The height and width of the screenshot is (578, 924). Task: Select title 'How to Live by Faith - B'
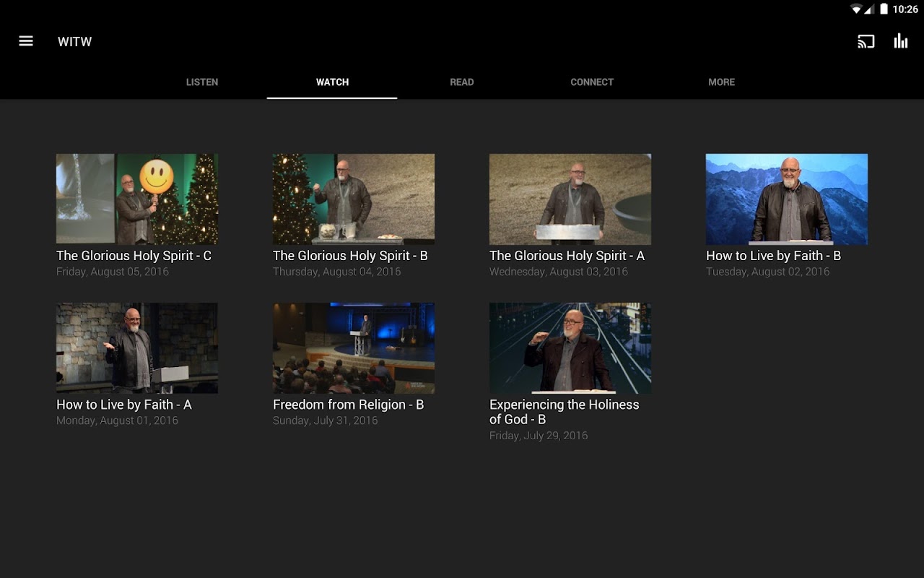click(774, 256)
